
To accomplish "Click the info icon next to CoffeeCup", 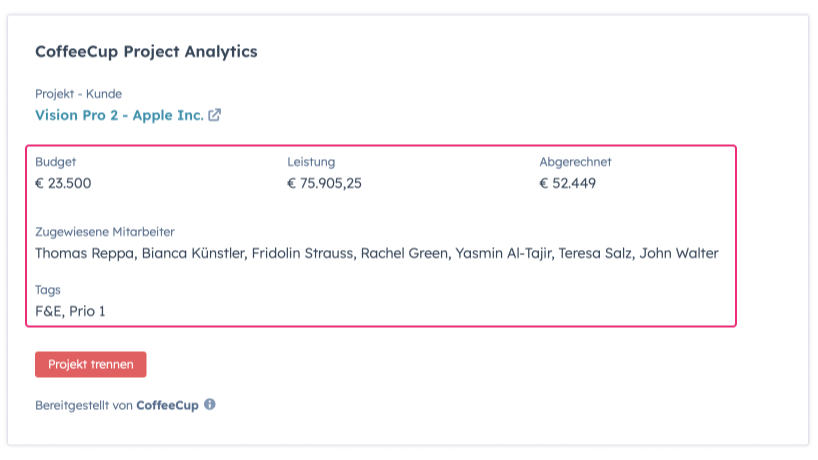I will point(210,405).
